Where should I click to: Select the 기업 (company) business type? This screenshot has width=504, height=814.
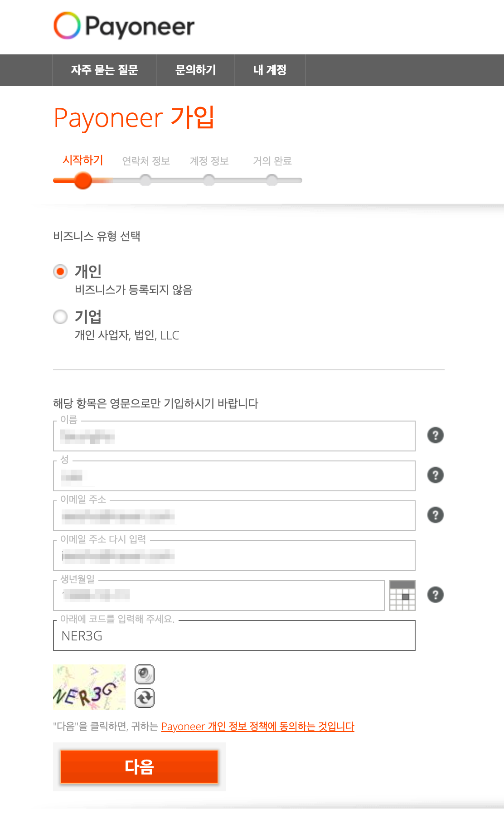(60, 317)
